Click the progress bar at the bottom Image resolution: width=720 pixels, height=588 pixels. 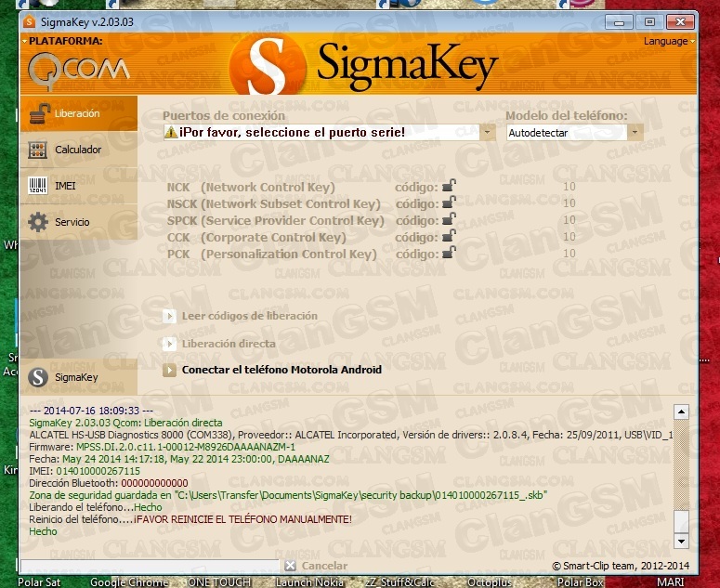(151, 566)
